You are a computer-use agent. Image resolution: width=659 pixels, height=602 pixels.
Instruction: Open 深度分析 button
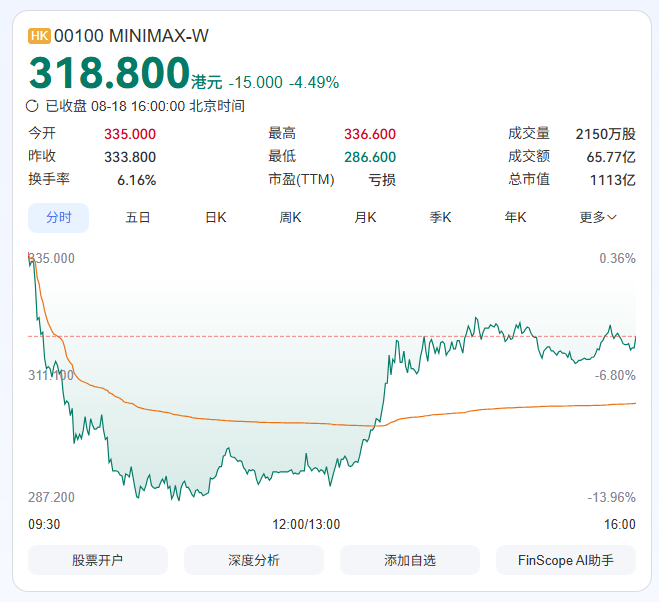254,560
